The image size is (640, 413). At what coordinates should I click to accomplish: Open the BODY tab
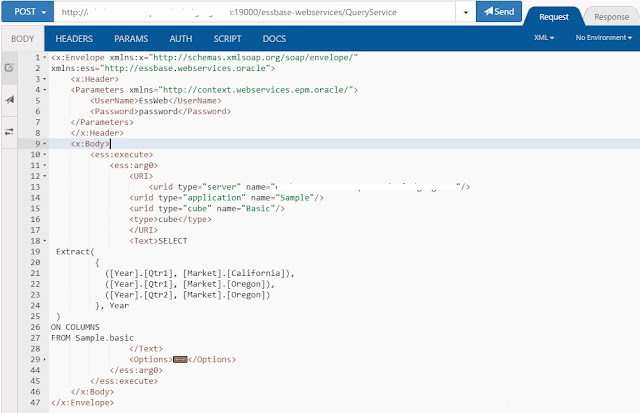22,39
